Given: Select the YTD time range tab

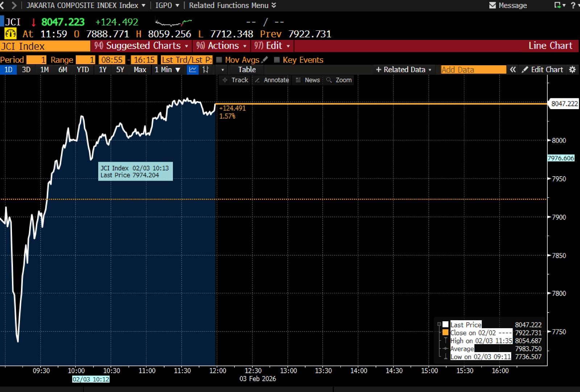Looking at the screenshot, I should tap(83, 70).
